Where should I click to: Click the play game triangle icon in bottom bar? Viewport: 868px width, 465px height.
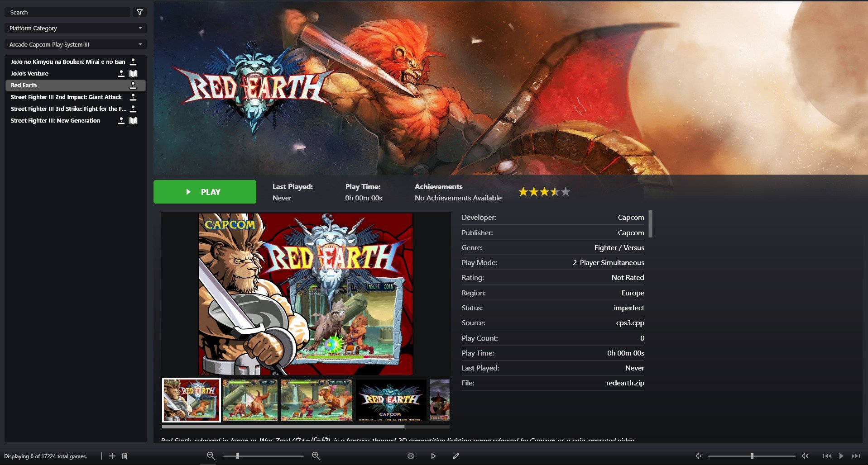(433, 456)
